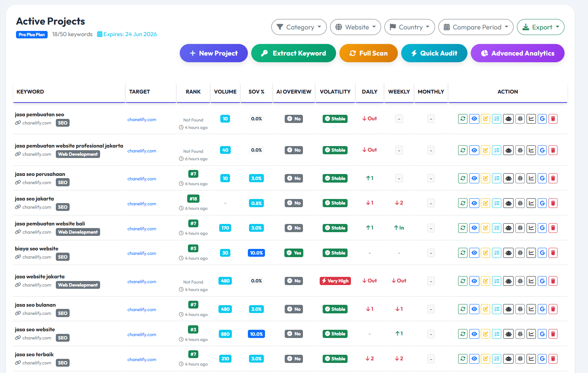The width and height of the screenshot is (588, 373).
Task: Open rank chart for jasa seo perusahaan
Action: (531, 178)
